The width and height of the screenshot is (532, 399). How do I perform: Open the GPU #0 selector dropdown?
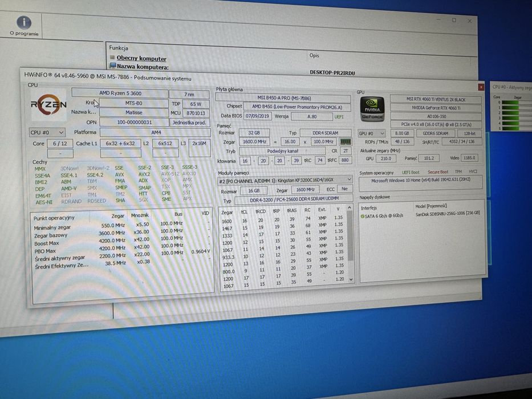pos(372,133)
